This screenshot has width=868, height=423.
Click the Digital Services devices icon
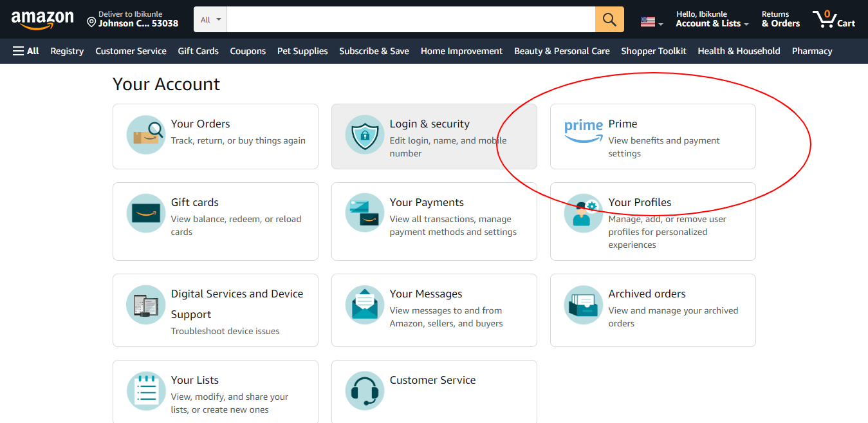tap(146, 305)
